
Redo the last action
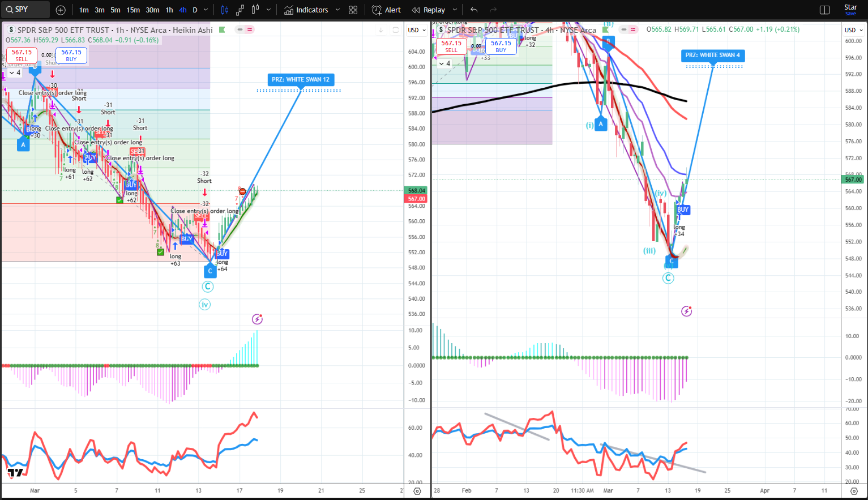493,10
